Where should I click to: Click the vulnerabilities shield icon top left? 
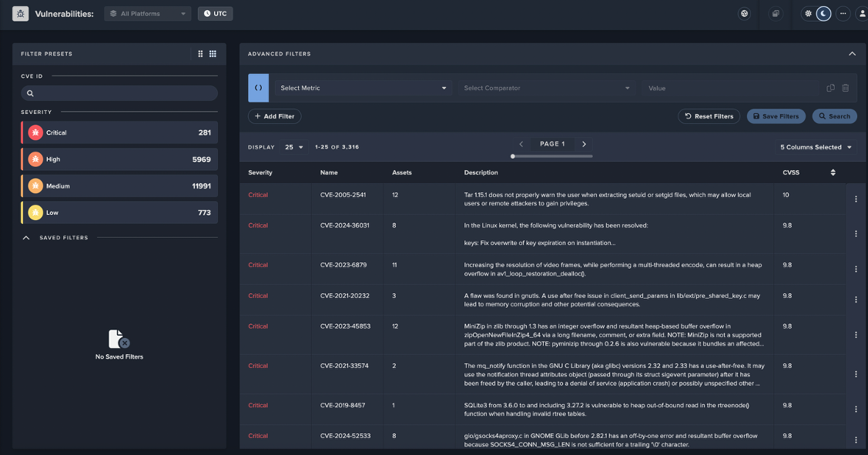pos(20,13)
